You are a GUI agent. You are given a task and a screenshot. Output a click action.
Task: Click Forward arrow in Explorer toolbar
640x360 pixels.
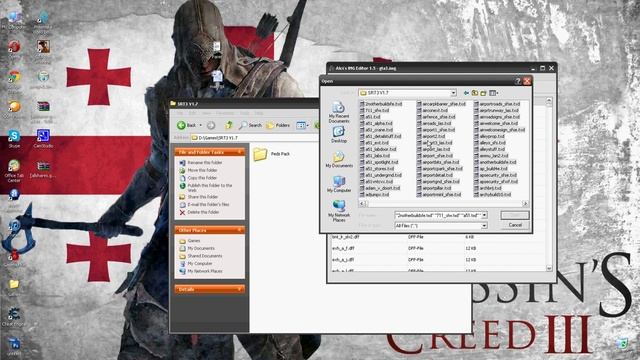pyautogui.click(x=211, y=125)
